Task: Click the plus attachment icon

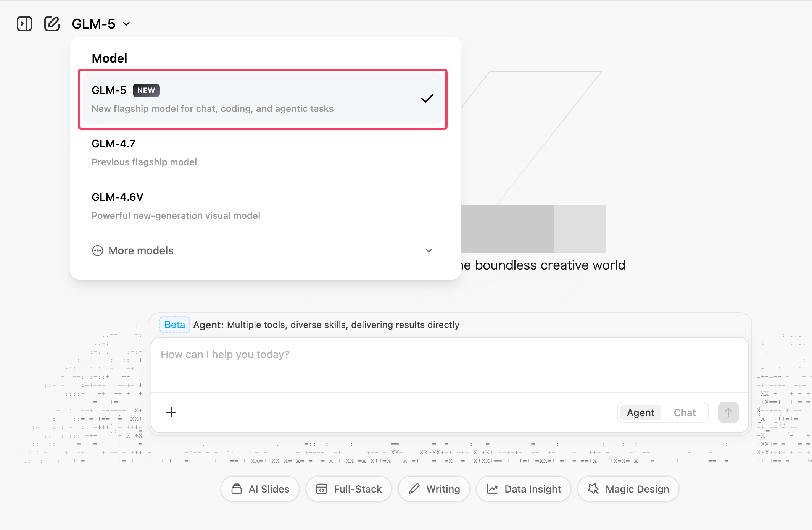Action: [x=171, y=412]
